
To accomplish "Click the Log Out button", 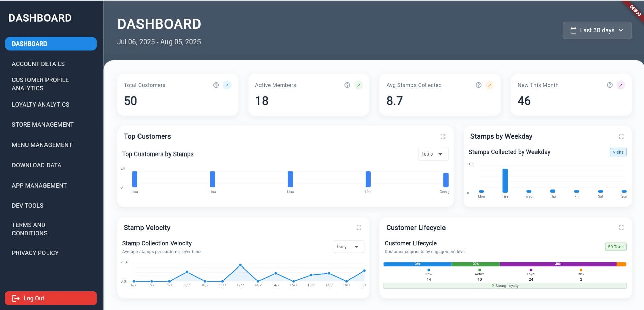I will [x=51, y=298].
